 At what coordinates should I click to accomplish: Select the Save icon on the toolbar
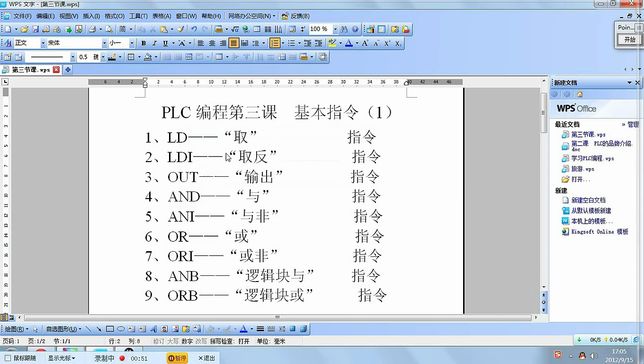36,29
